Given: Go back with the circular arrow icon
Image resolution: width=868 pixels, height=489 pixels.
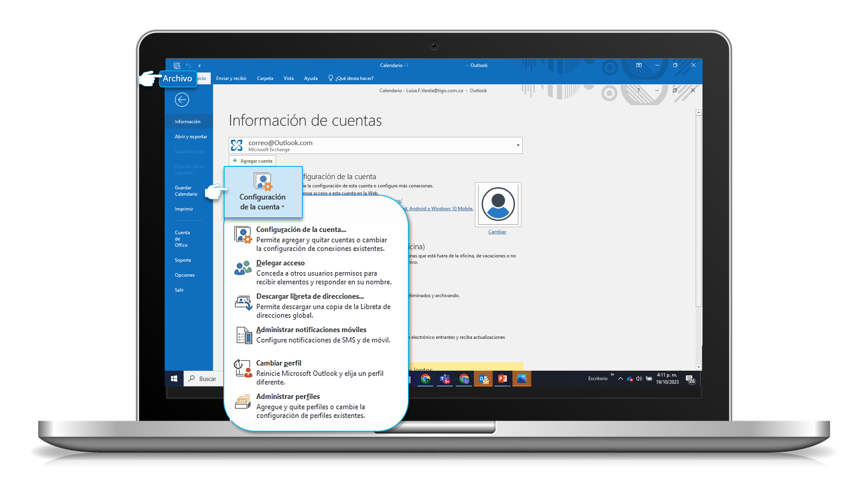Looking at the screenshot, I should click(x=182, y=100).
